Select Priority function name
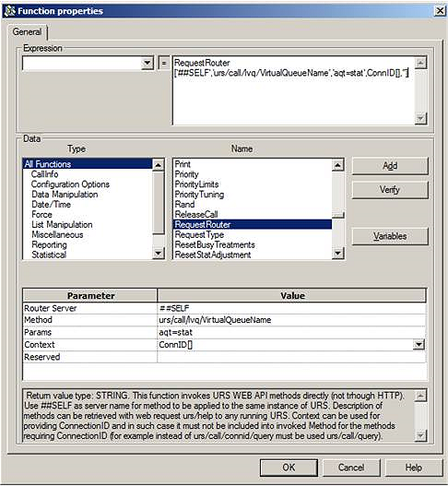 186,174
